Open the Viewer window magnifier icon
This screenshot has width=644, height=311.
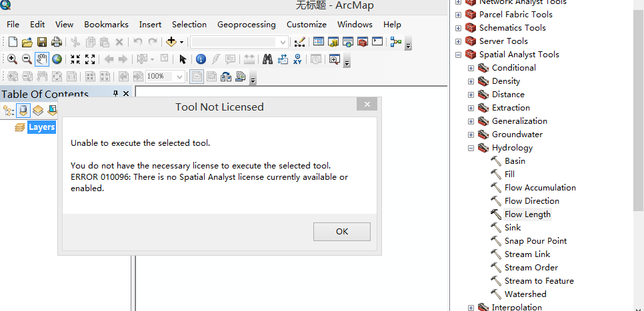tap(334, 59)
